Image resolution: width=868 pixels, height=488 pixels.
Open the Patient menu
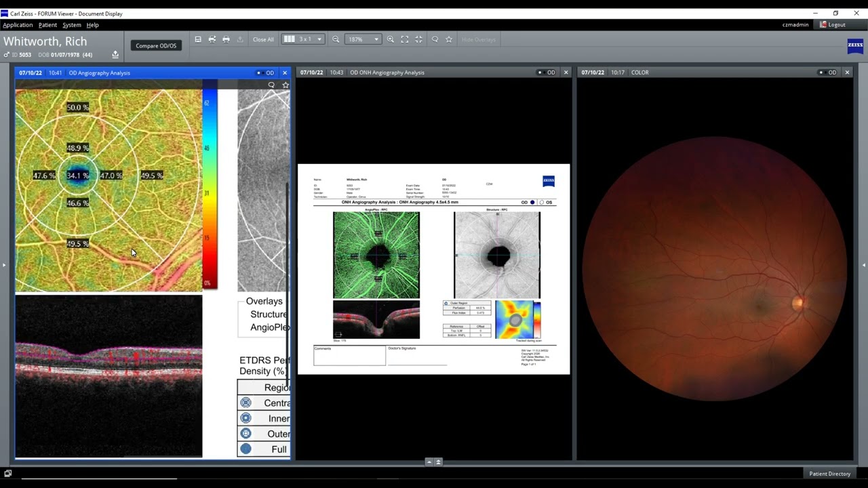[47, 25]
